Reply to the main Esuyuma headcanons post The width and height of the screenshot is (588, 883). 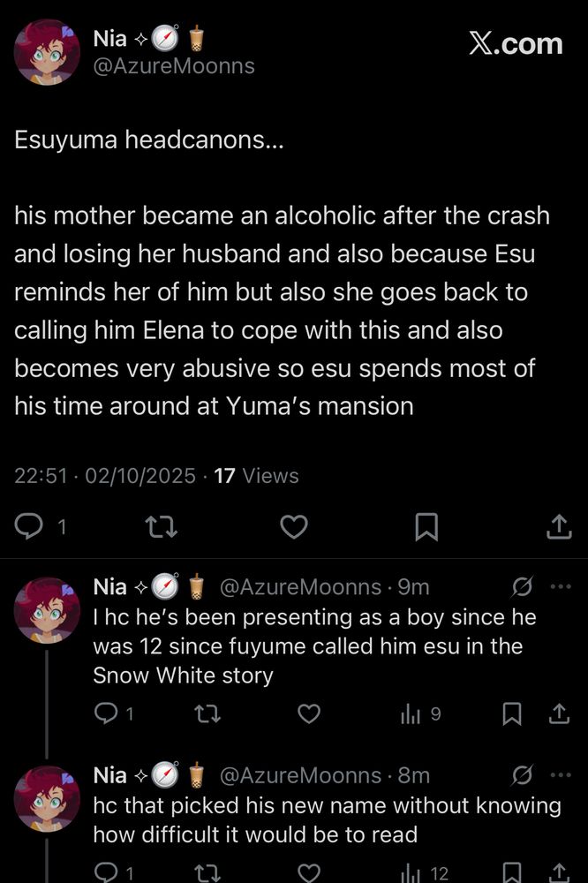click(x=31, y=527)
